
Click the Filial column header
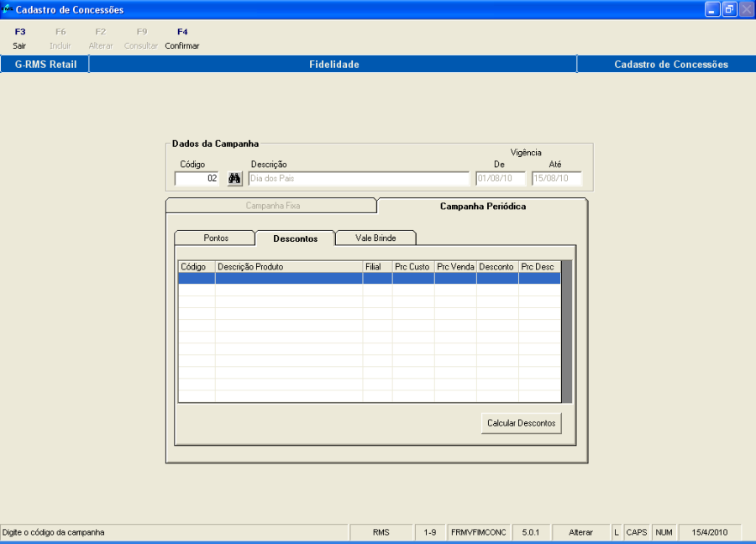[377, 267]
